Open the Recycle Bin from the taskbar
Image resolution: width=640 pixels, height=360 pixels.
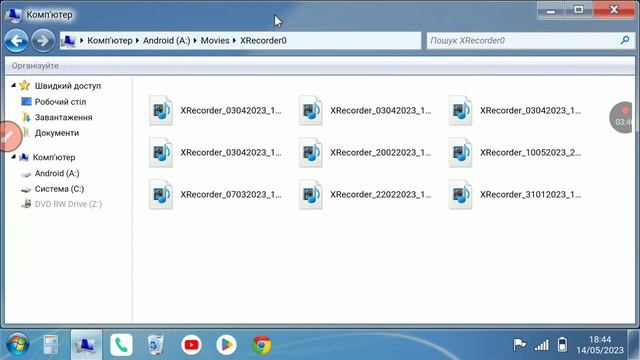coord(156,345)
